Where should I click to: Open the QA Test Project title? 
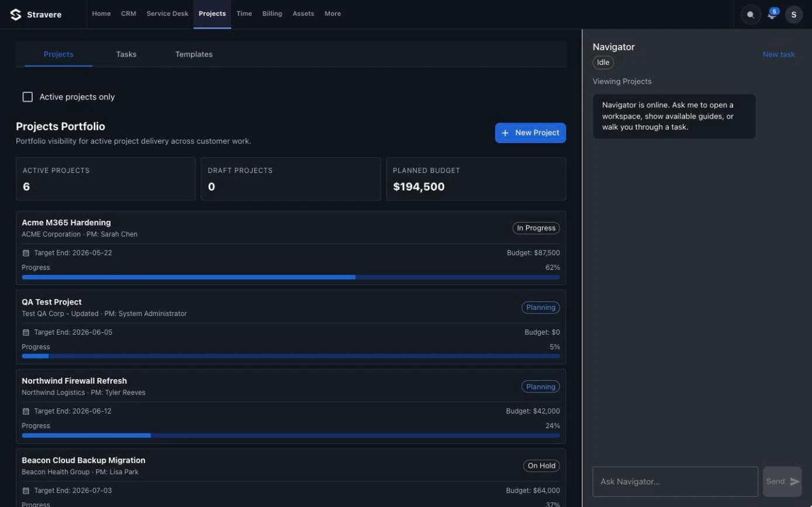(x=51, y=302)
